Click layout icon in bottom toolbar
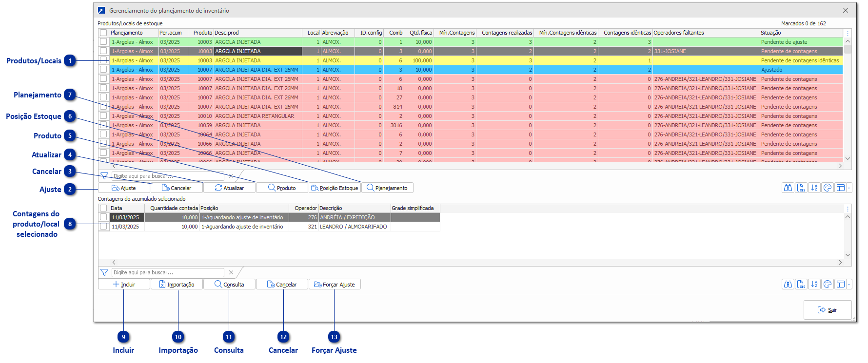 point(840,284)
